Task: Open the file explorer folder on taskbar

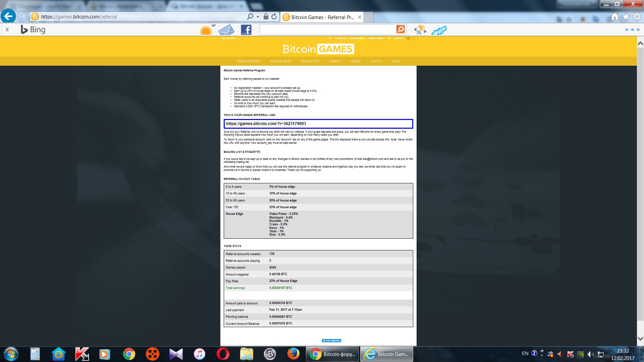Action: [x=246, y=354]
